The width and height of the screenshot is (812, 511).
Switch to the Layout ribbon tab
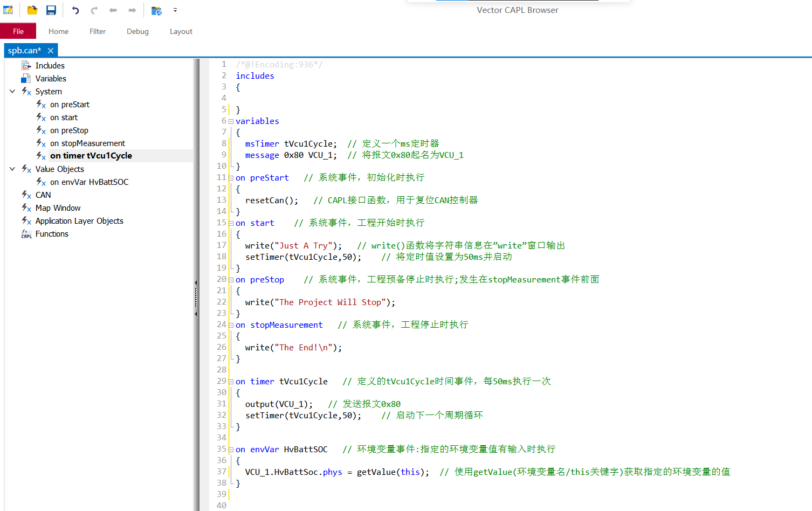click(181, 31)
